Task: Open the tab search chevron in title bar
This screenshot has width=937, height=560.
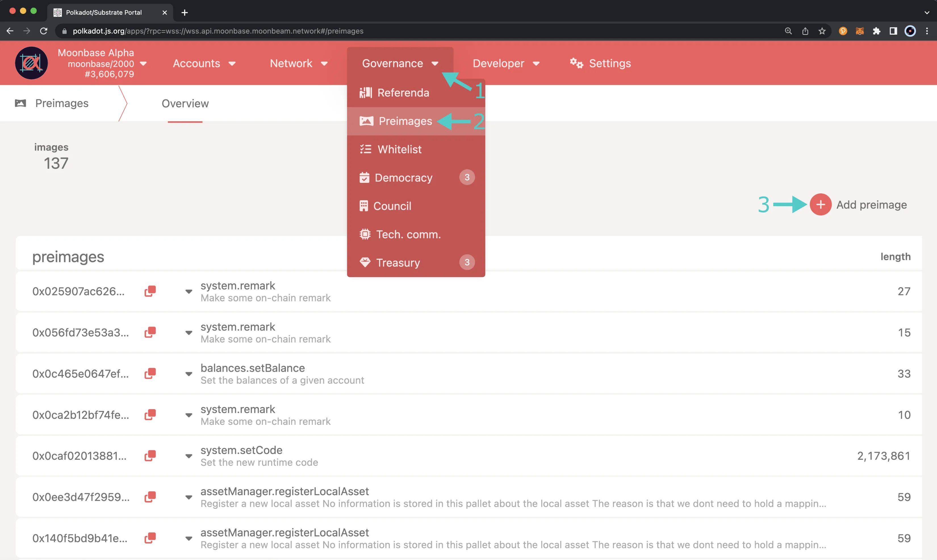Action: click(927, 12)
